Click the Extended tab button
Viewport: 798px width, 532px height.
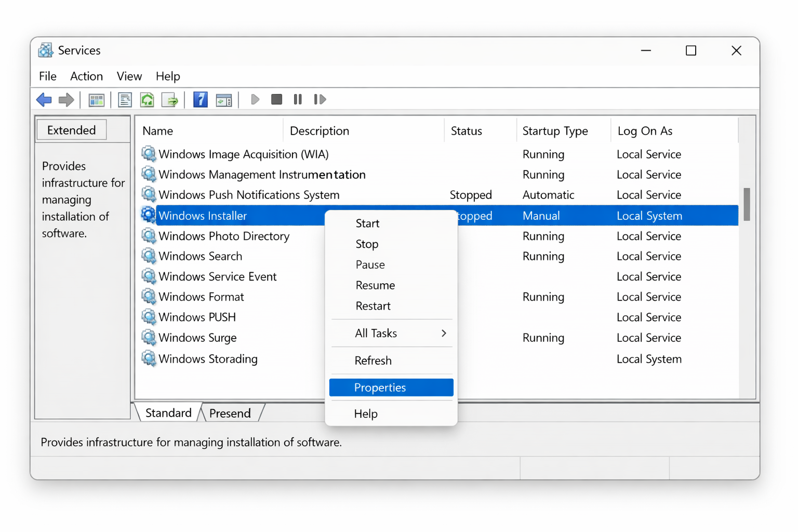tap(72, 130)
